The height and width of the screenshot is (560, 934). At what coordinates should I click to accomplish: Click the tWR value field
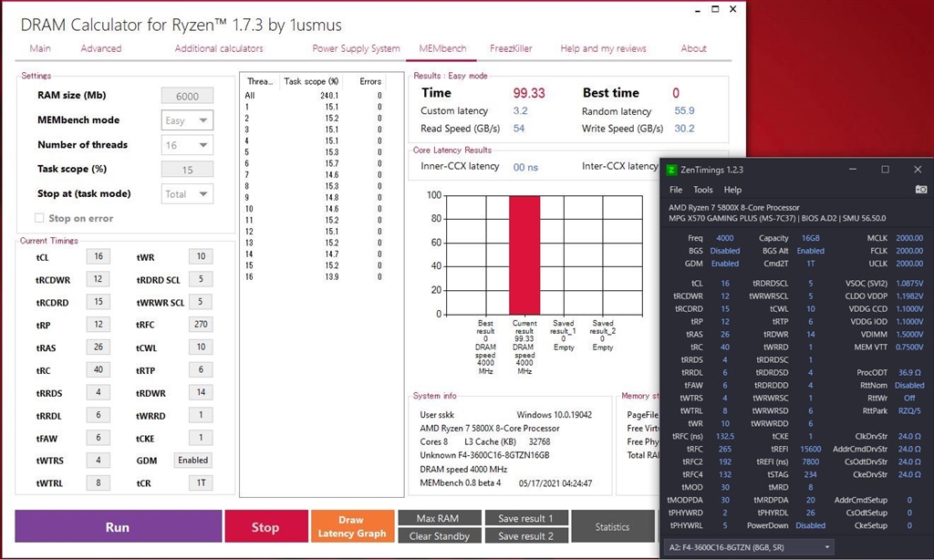tap(201, 257)
